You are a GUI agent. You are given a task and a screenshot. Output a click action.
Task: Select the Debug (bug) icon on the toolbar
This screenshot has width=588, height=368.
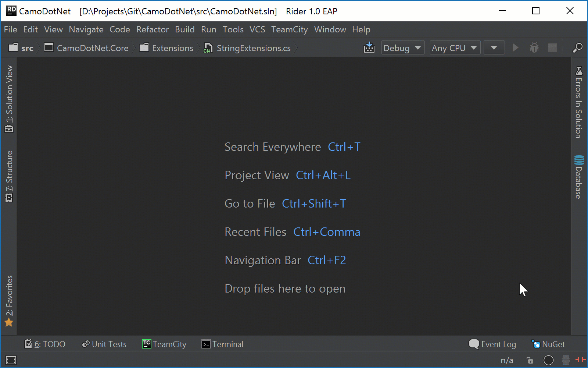coord(534,47)
